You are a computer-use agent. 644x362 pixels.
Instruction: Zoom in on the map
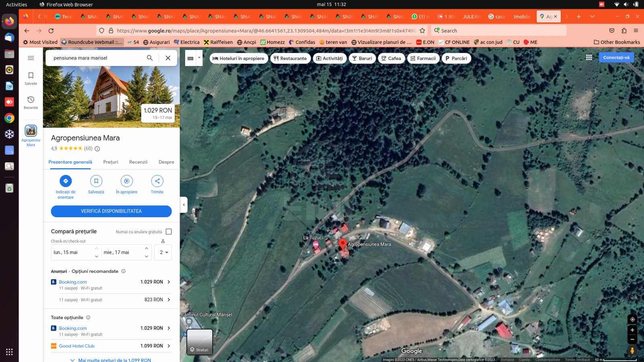coord(632,330)
